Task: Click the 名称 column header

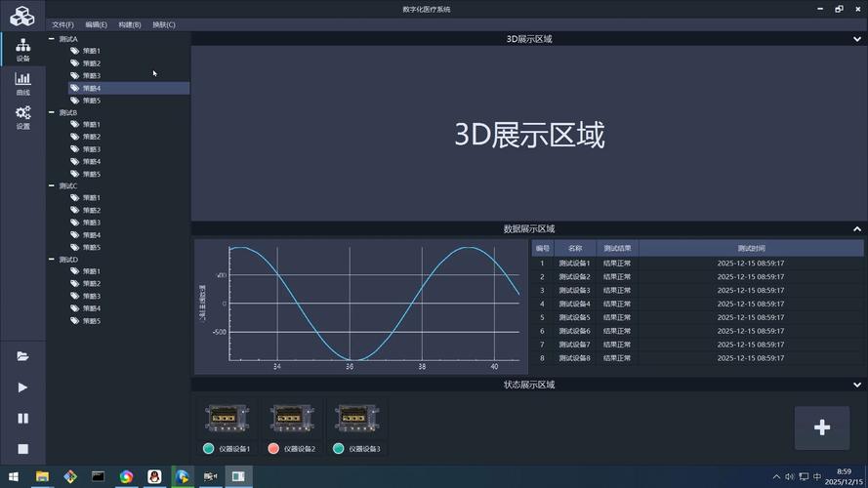Action: (575, 249)
